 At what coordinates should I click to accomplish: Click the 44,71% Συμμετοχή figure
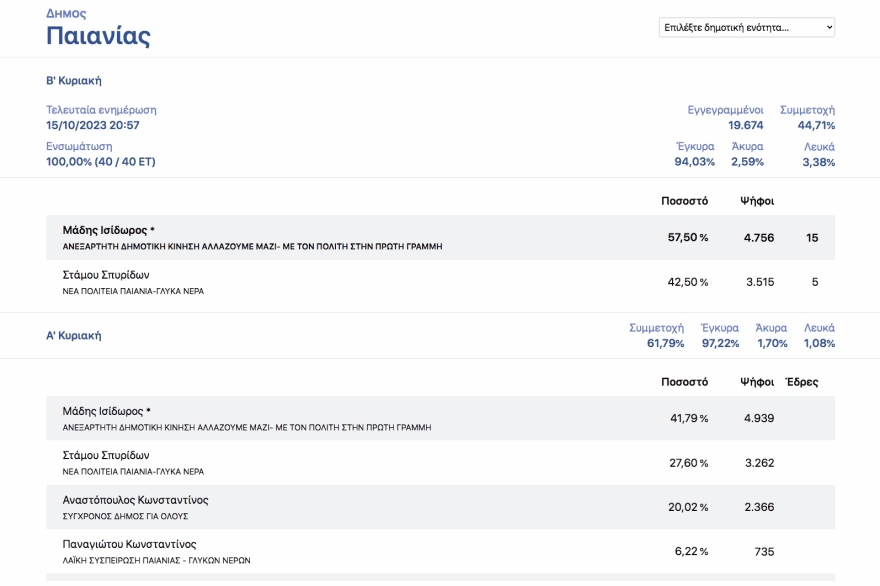point(815,125)
